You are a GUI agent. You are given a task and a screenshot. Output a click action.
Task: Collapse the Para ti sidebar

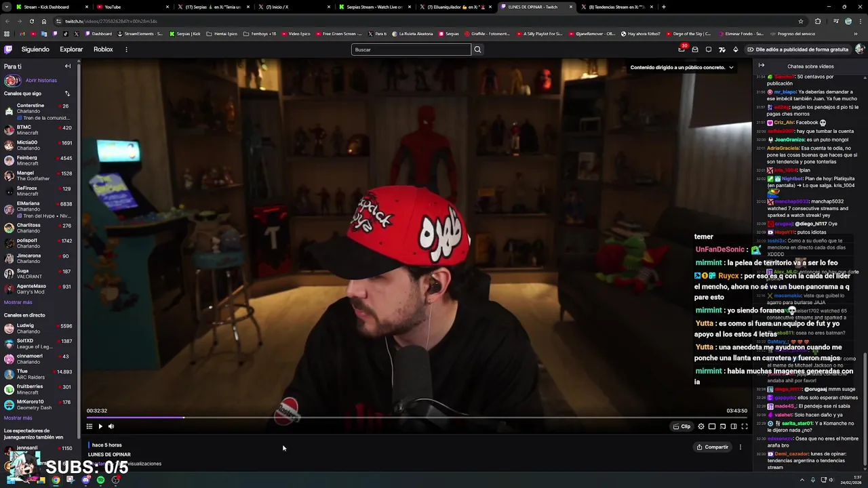(x=68, y=66)
